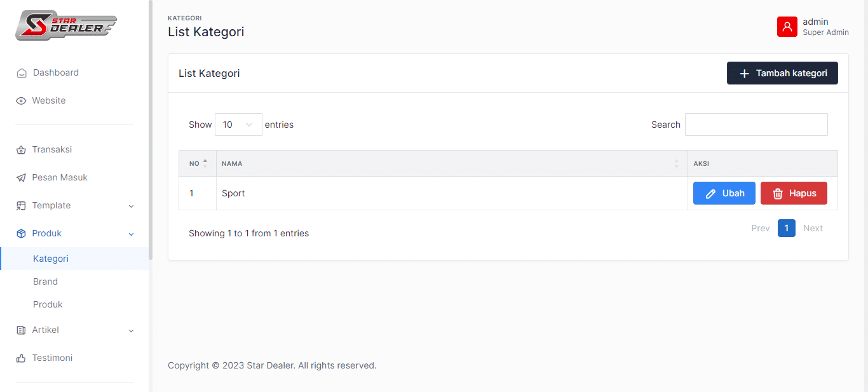The height and width of the screenshot is (392, 868).
Task: Click the eye icon beside Website
Action: 21,101
